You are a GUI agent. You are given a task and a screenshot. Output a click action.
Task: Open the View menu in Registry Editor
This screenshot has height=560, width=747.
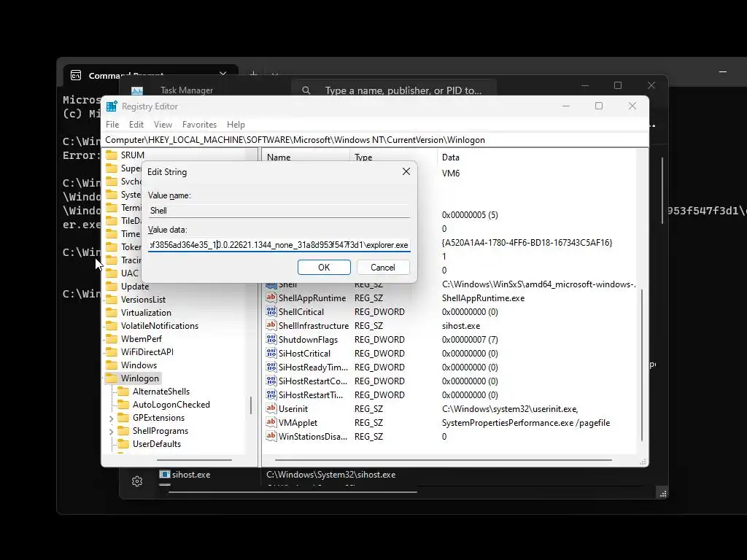point(163,124)
